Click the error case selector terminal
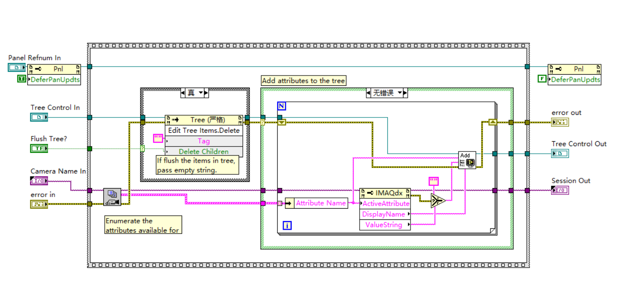Screen dimensions: 644x290 coord(263,122)
